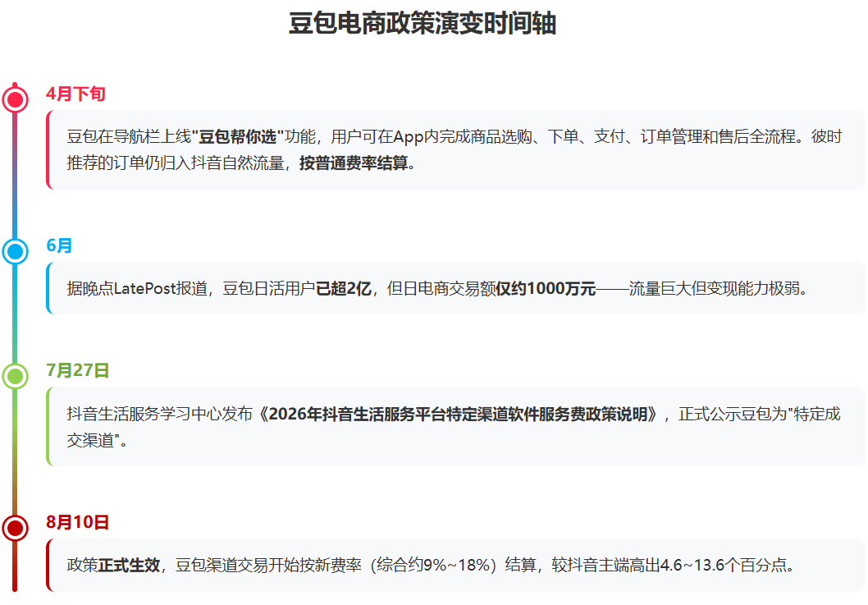
Task: Click the text 交渠道 ending July card
Action: (x=89, y=441)
